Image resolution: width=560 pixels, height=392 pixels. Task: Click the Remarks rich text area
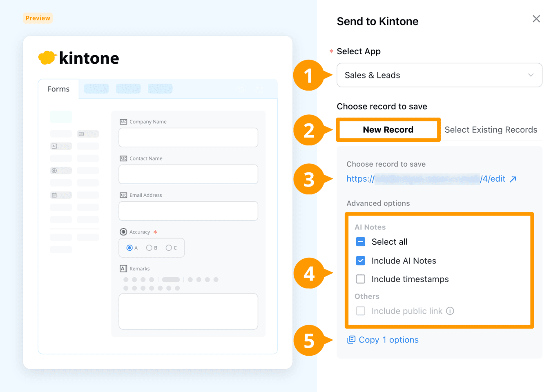click(188, 311)
